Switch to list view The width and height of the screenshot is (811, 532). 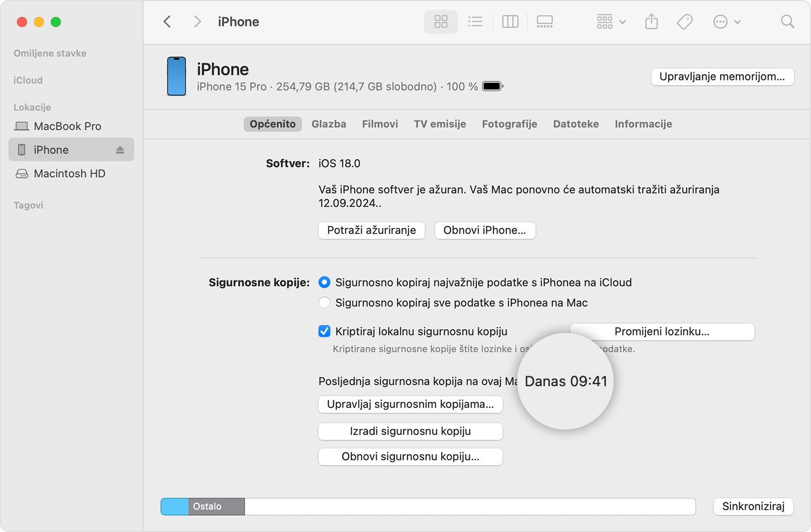(475, 21)
